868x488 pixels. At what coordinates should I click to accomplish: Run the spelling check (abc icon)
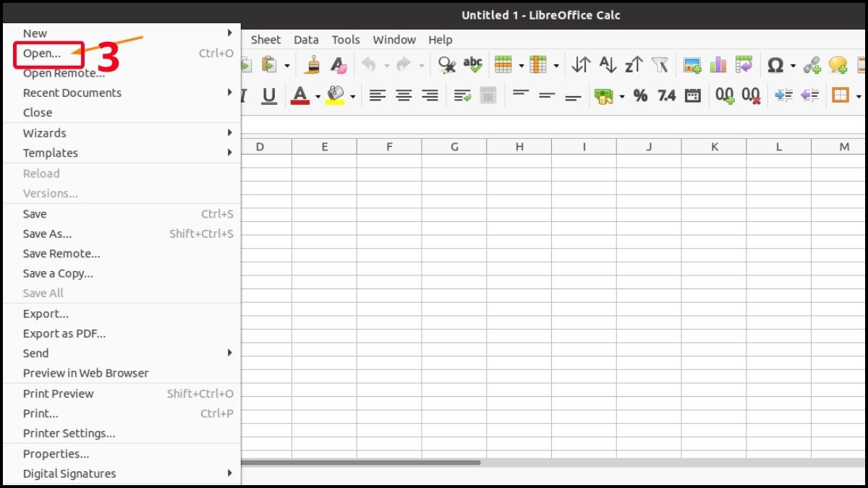pyautogui.click(x=473, y=65)
